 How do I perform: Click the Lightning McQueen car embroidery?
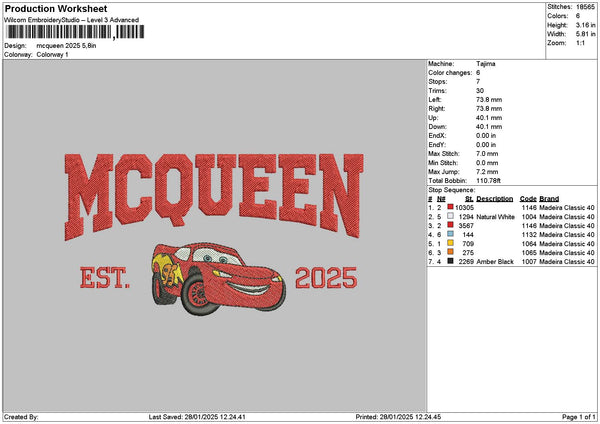point(218,279)
